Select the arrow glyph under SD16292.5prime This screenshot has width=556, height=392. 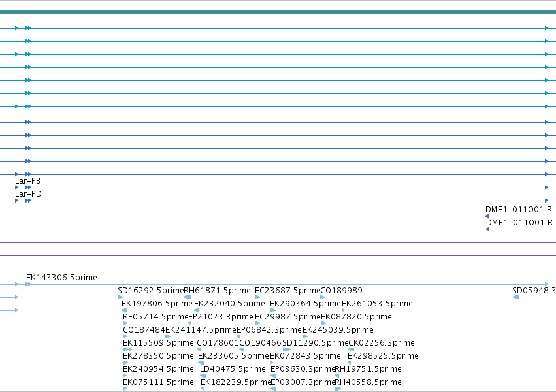coord(121,297)
